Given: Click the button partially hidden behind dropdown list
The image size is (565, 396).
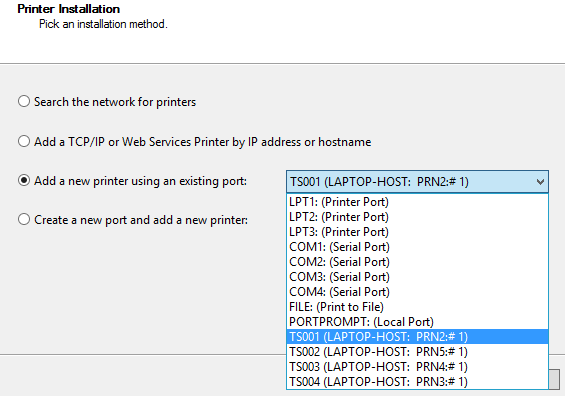Looking at the screenshot, I should (555, 379).
